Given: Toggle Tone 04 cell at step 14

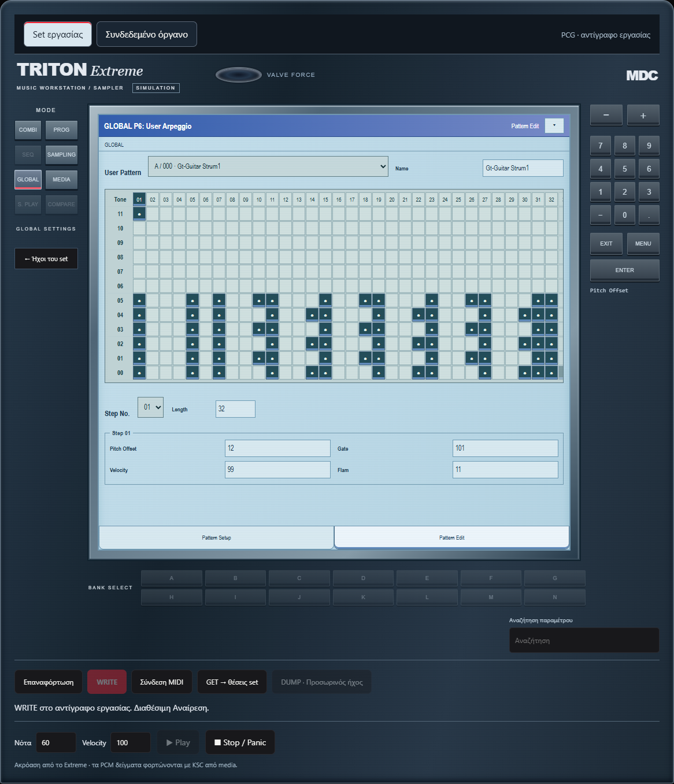Looking at the screenshot, I should (x=312, y=315).
